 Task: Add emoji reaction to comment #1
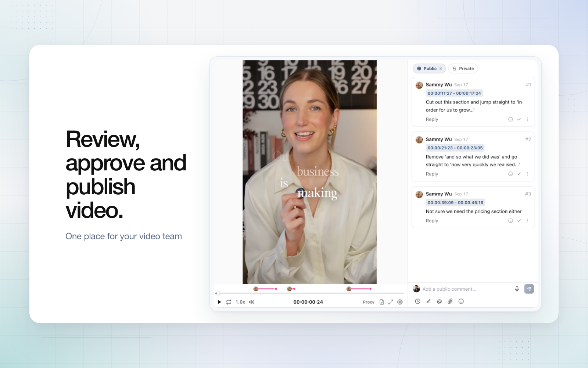pos(510,119)
